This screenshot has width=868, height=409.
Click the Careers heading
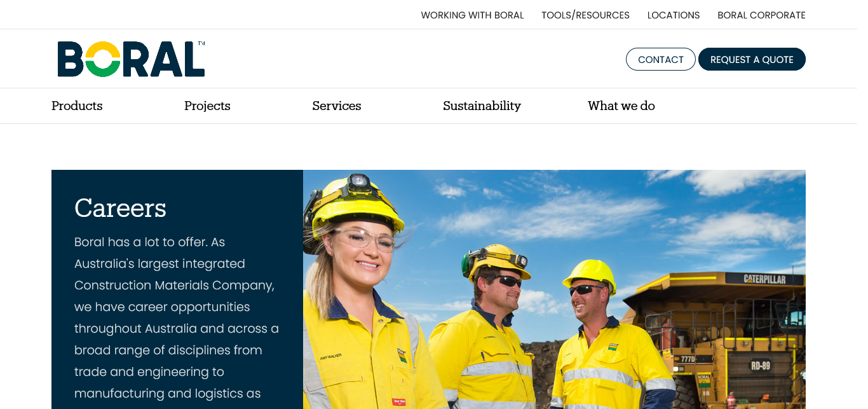120,208
